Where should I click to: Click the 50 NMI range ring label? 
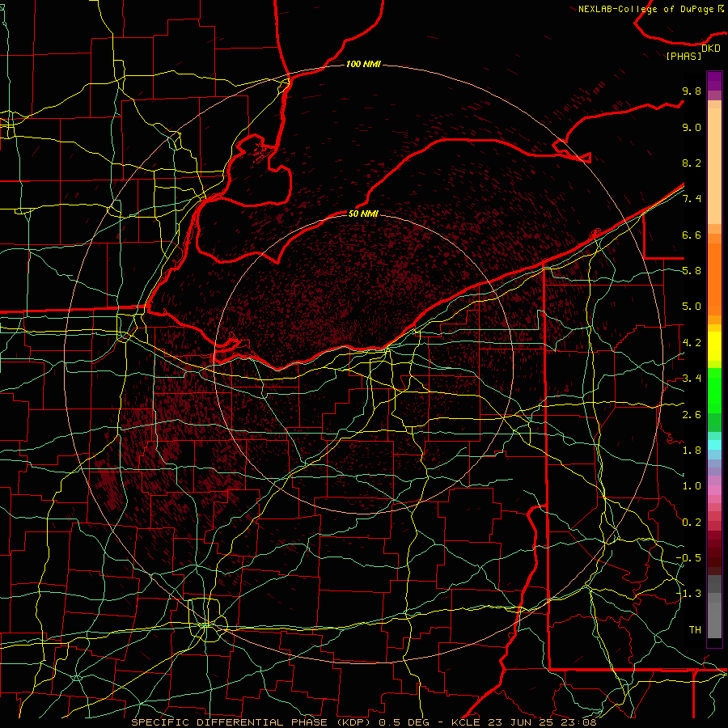363,214
